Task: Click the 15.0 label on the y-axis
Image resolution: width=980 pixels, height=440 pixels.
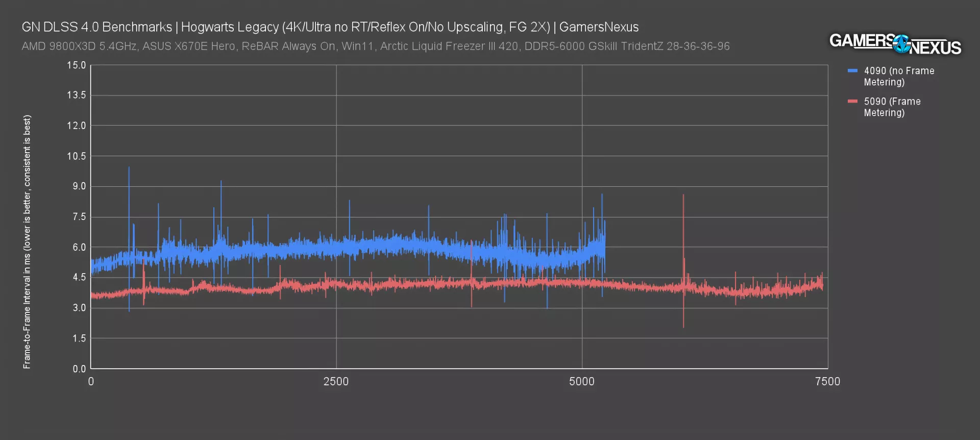Action: [x=76, y=65]
